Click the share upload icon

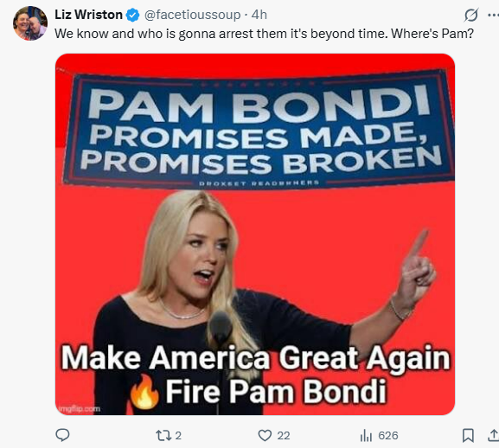click(493, 435)
